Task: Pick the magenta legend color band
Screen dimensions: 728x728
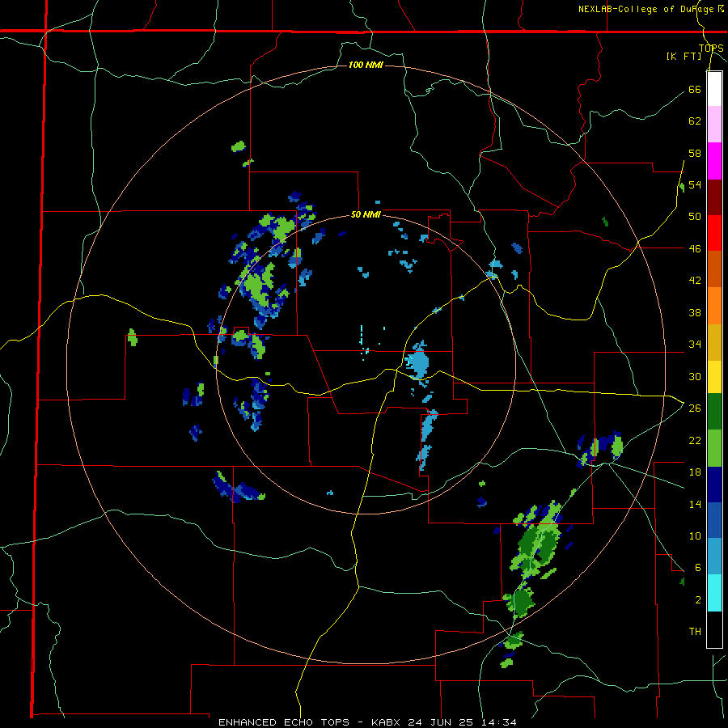Action: pyautogui.click(x=714, y=161)
